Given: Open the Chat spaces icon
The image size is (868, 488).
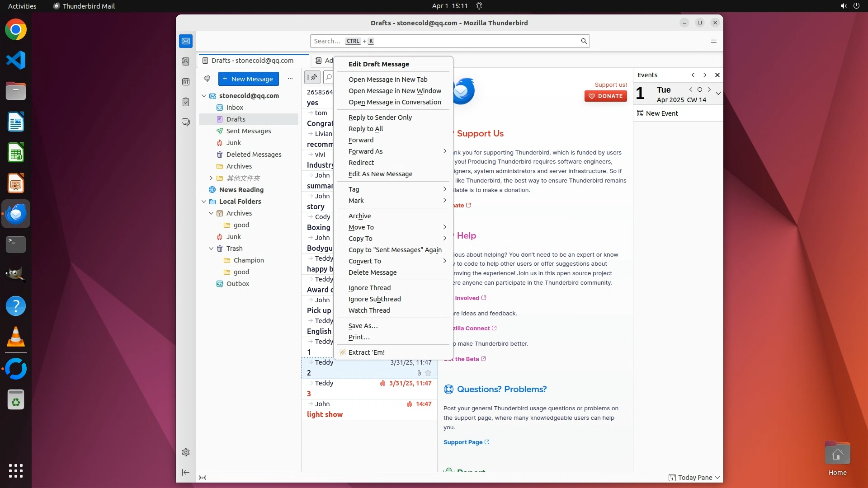Looking at the screenshot, I should (186, 122).
